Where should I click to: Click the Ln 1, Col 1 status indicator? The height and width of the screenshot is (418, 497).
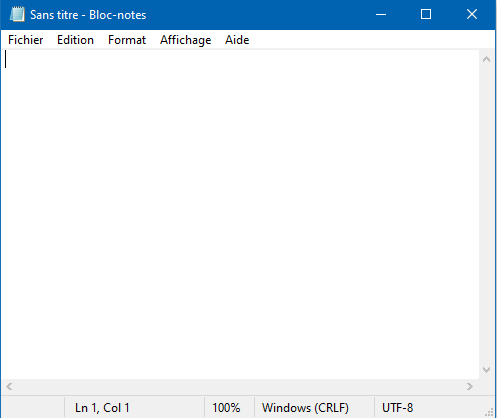(102, 408)
